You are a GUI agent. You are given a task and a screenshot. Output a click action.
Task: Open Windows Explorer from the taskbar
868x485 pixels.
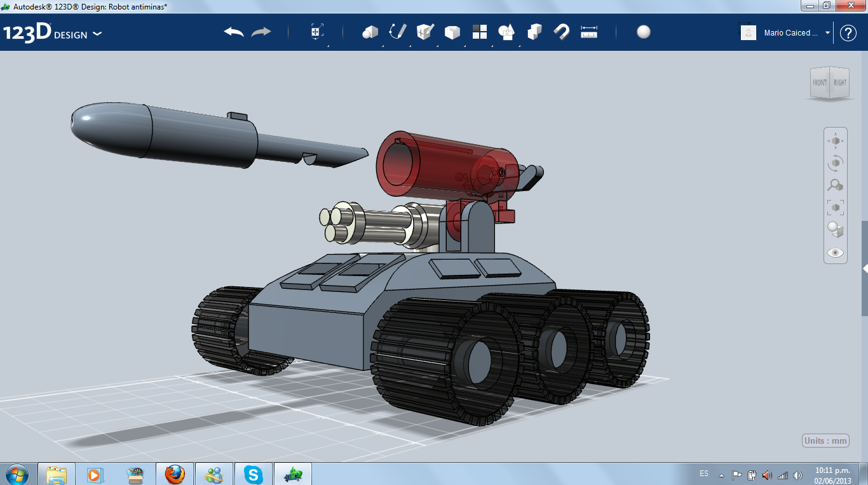[x=57, y=474]
